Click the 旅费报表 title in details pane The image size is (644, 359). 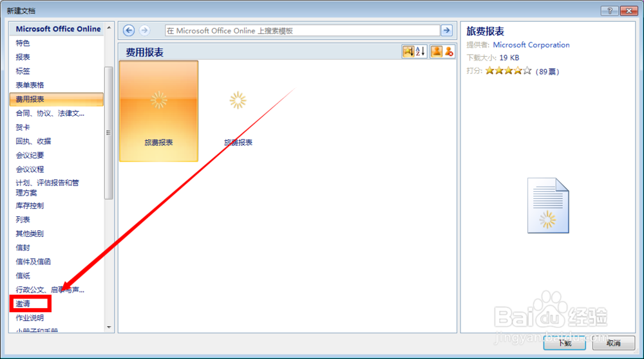(x=485, y=31)
